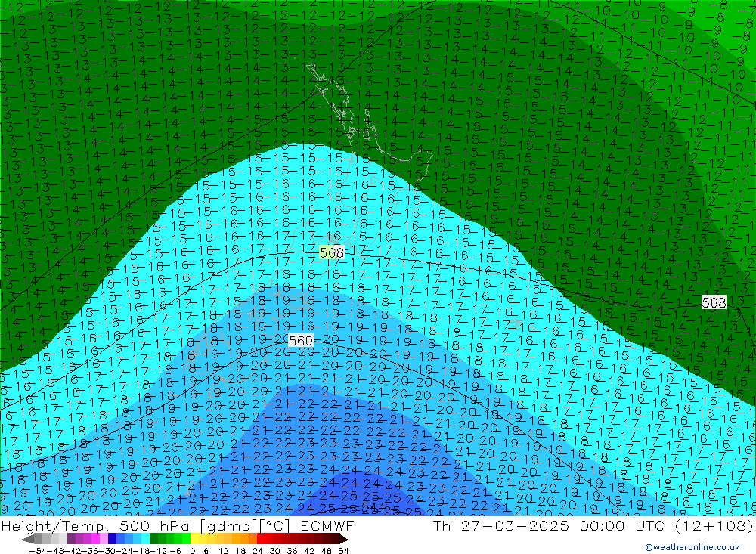Viewport: 756px width, 554px height.
Task: Click the yellow swatch above 0 in legend
Action: click(x=194, y=539)
